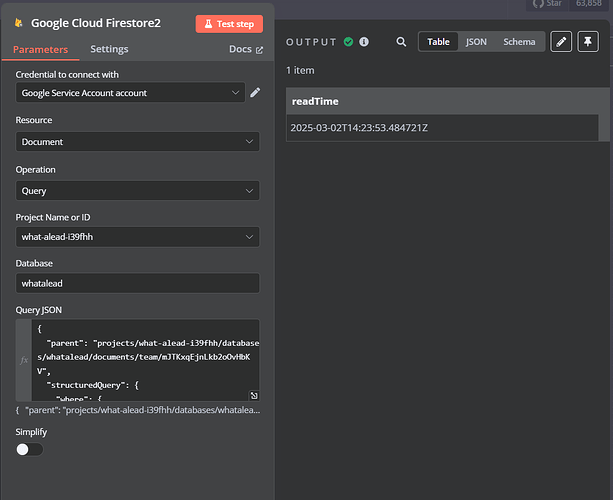Open the Project Name or ID dropdown
613x500 pixels.
[138, 237]
